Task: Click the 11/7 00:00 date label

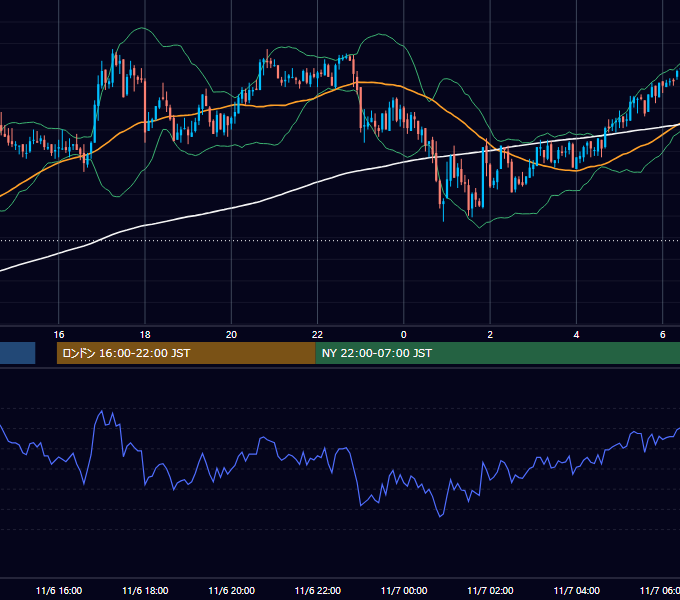Action: pyautogui.click(x=404, y=590)
